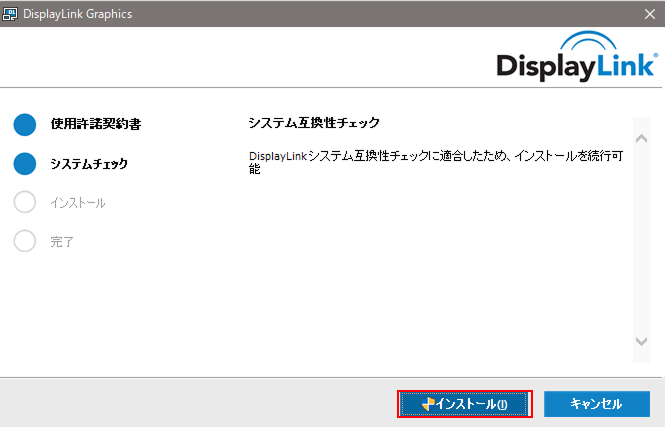This screenshot has width=665, height=427.
Task: Click the システム互換性チェック heading
Action: 314,123
